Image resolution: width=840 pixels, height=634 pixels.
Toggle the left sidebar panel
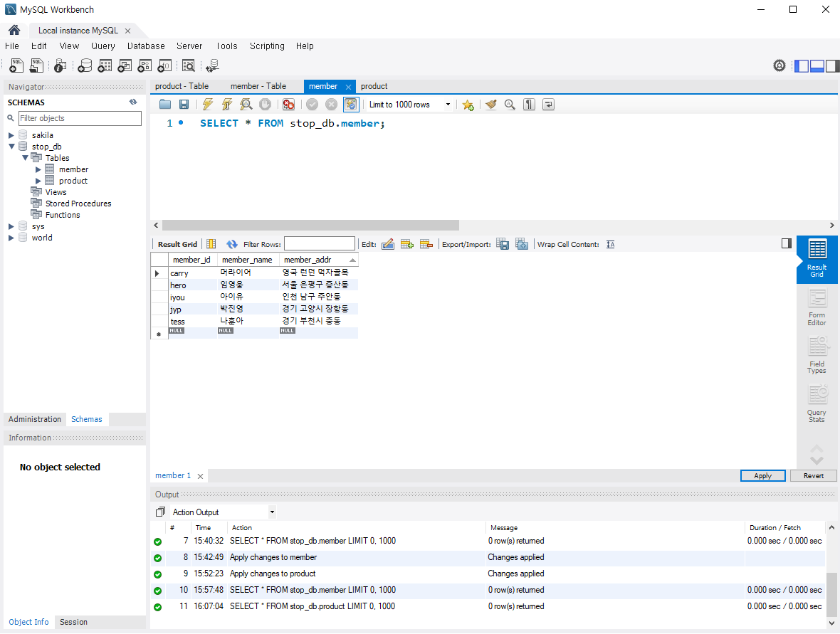802,66
